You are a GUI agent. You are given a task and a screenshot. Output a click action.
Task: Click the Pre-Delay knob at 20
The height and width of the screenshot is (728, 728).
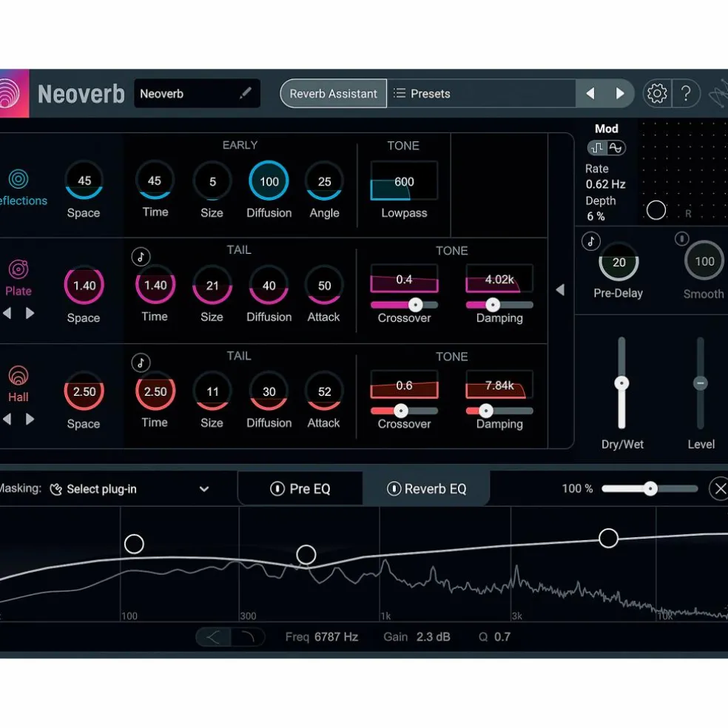[619, 262]
